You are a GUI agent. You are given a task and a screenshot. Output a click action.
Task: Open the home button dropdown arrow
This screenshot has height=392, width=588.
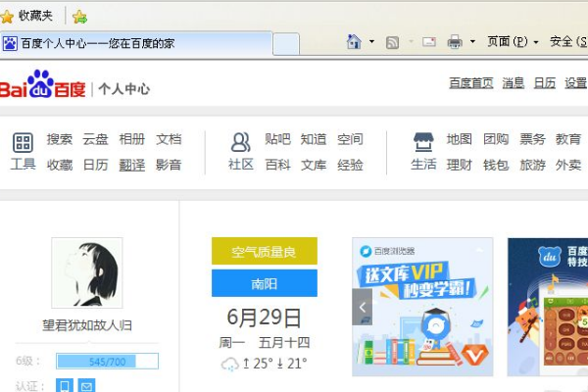point(371,41)
